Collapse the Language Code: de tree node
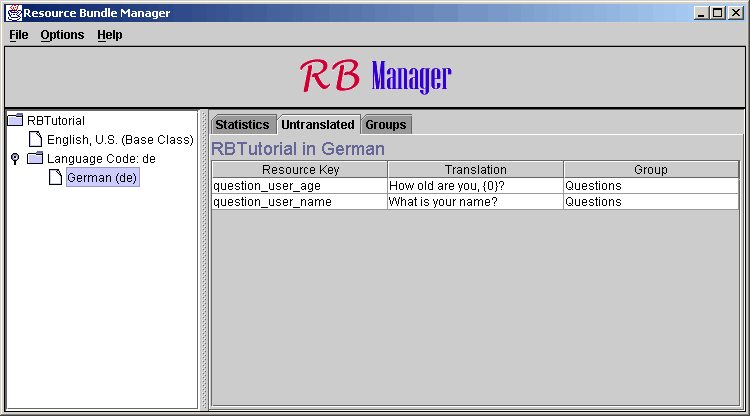Viewport: 750px width, 416px height. tap(14, 159)
